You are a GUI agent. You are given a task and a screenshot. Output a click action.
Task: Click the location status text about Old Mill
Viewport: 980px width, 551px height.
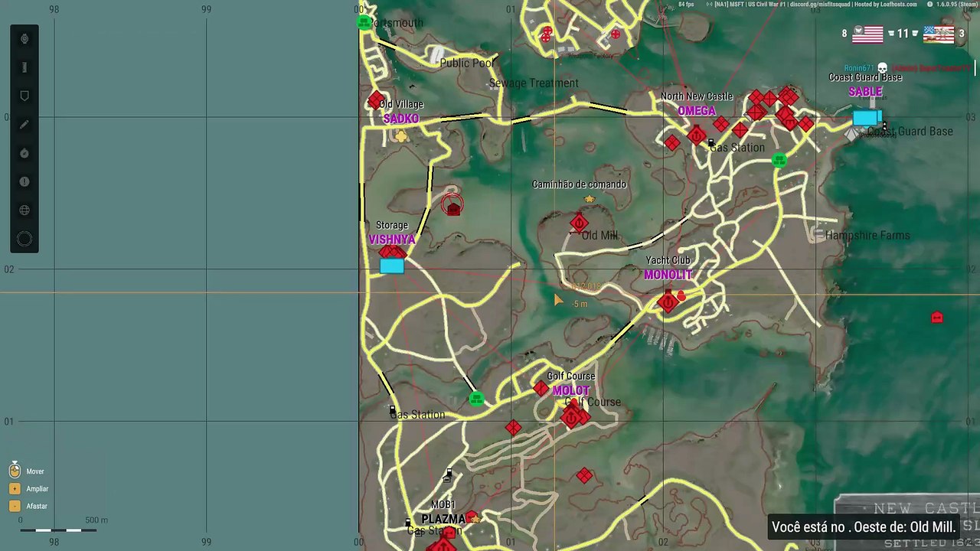coord(864,527)
